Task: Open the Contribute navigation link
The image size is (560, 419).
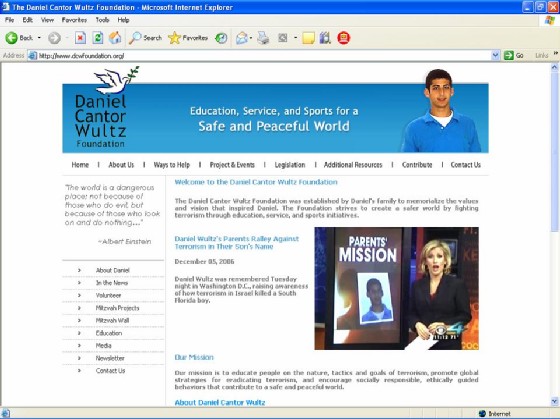Action: click(x=417, y=165)
